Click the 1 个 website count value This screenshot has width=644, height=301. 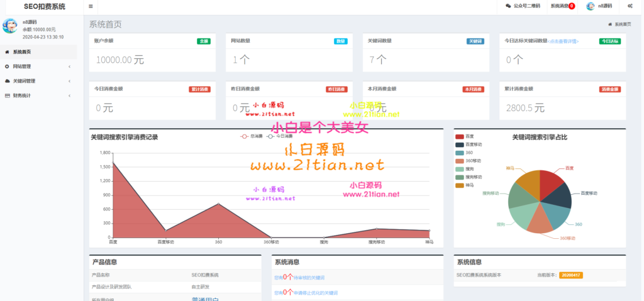(x=241, y=60)
